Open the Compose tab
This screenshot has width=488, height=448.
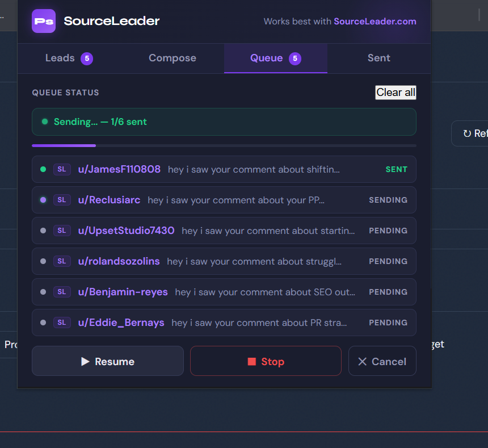(x=172, y=58)
